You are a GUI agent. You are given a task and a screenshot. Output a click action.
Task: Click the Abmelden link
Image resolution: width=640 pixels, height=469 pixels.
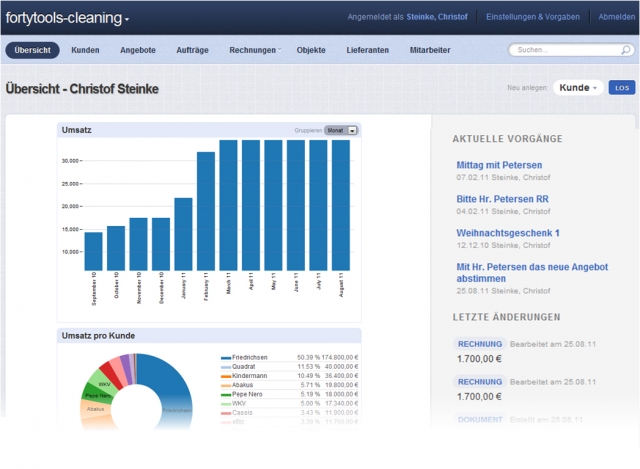[x=616, y=17]
